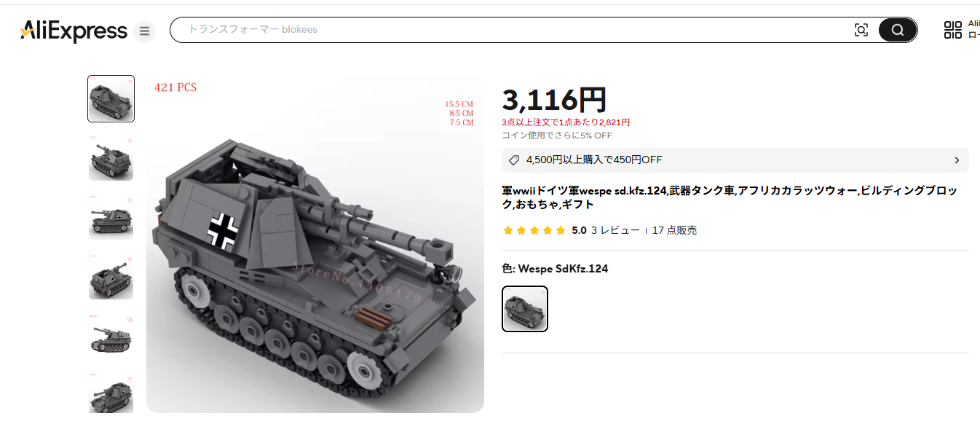Open the QR code app download icon
Image resolution: width=980 pixels, height=432 pixels.
click(953, 30)
